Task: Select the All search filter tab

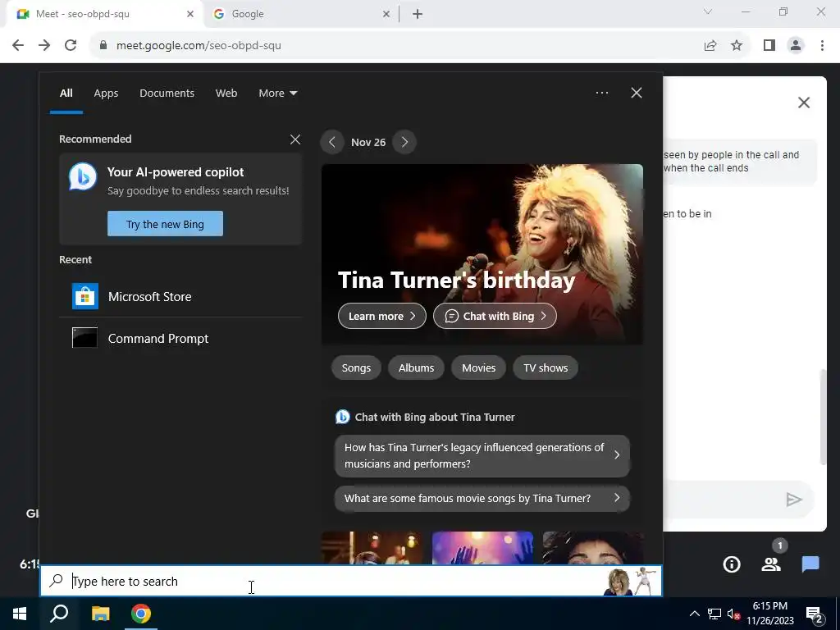Action: pyautogui.click(x=66, y=94)
